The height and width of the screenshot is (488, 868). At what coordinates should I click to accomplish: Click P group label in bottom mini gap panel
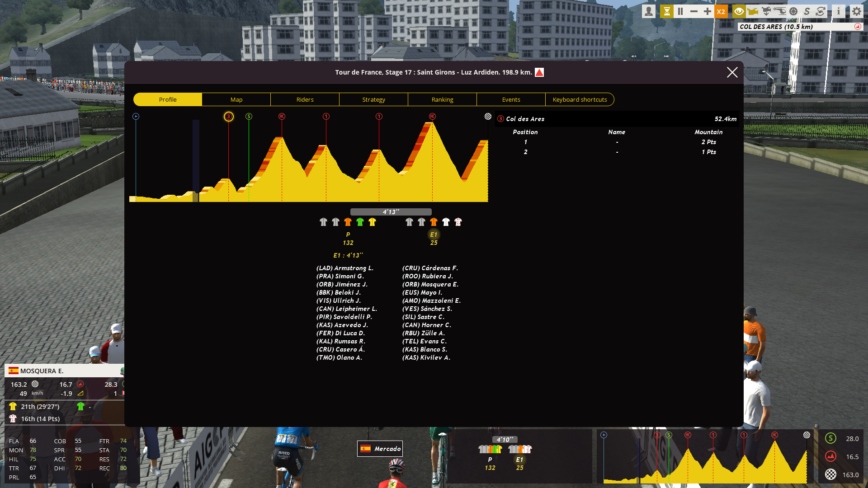pos(490,460)
